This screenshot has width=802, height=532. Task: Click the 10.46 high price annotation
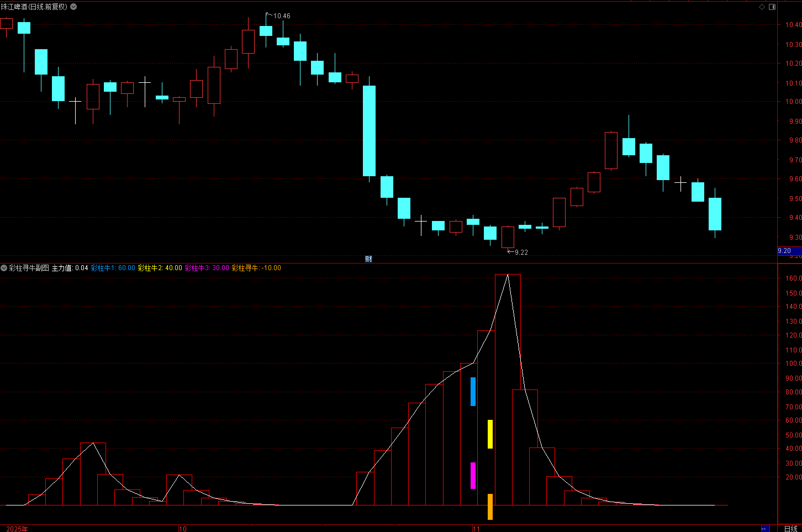[x=282, y=16]
